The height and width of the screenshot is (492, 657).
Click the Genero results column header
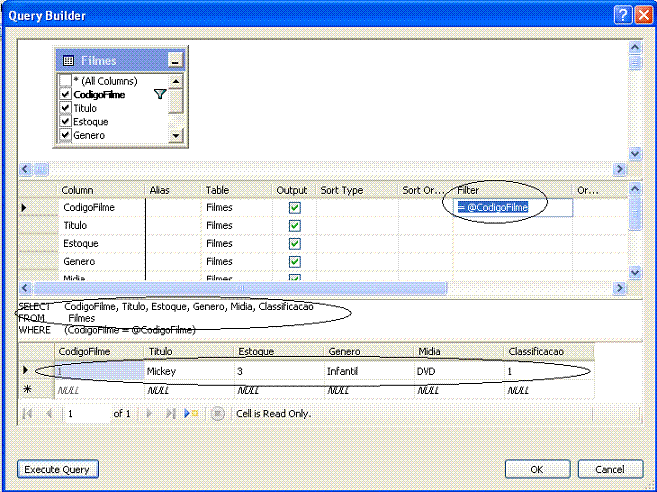369,352
